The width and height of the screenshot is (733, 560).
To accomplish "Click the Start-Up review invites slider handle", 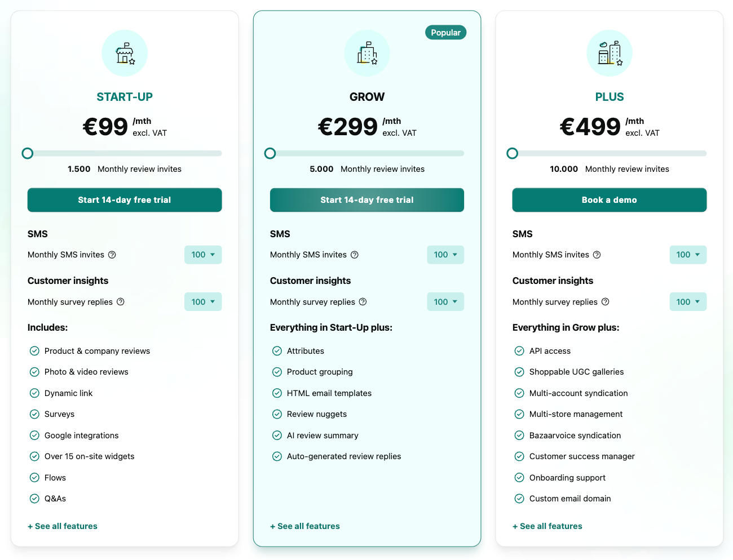I will (28, 153).
